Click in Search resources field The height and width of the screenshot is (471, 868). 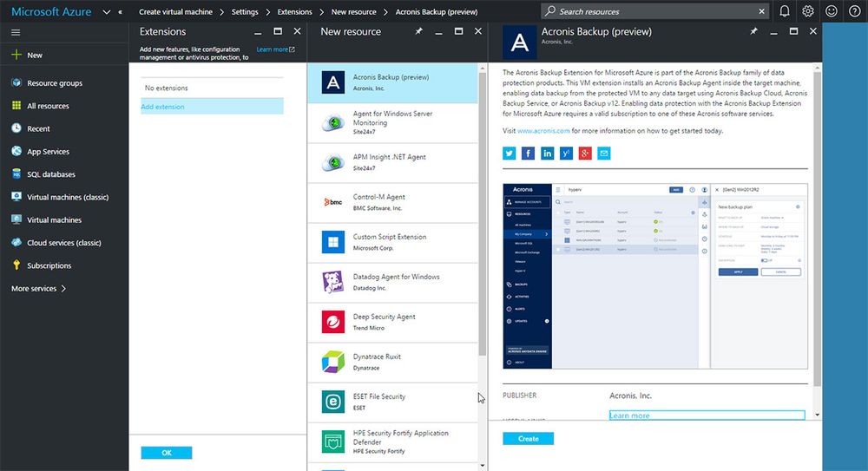(654, 11)
